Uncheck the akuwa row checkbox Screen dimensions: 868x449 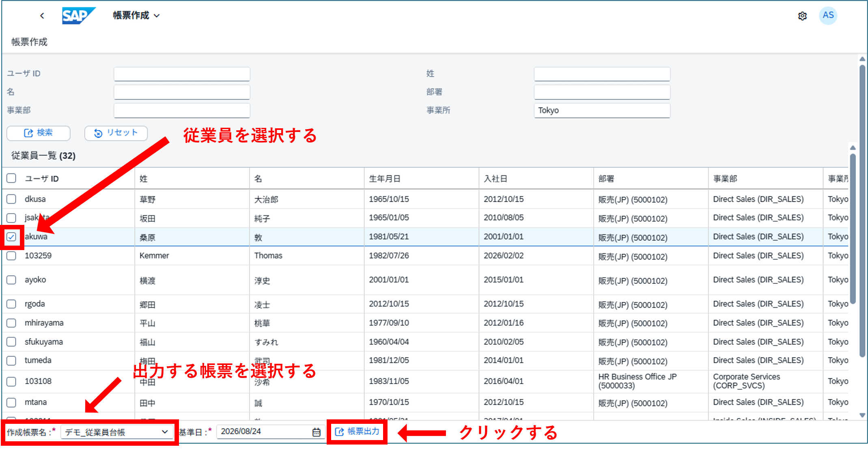coord(11,237)
